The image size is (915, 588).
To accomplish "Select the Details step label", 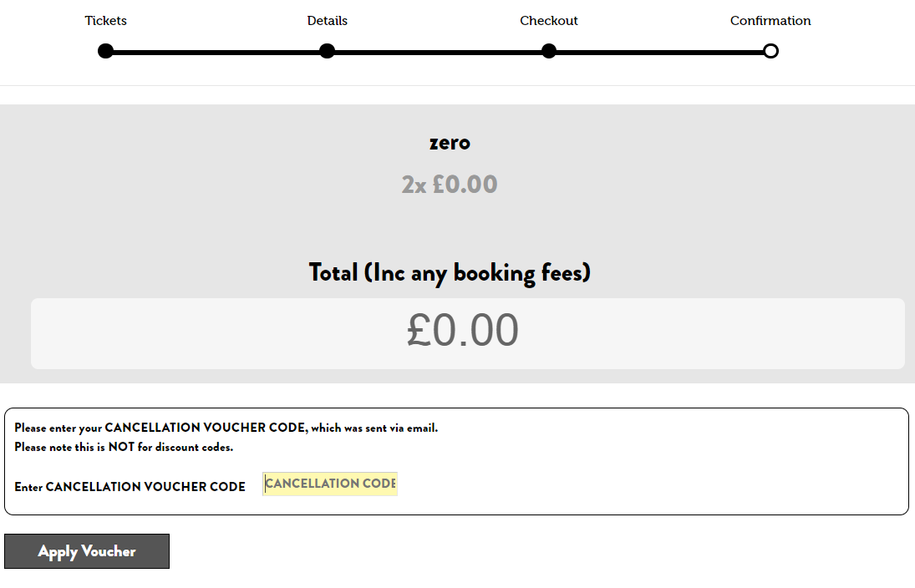I will 327,21.
